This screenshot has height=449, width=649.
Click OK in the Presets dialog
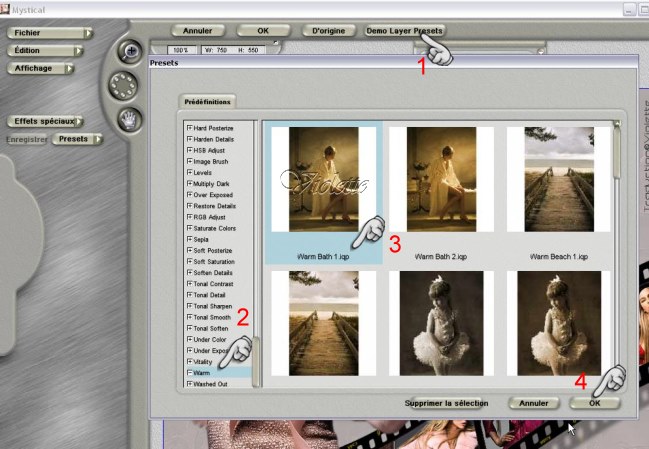click(594, 403)
